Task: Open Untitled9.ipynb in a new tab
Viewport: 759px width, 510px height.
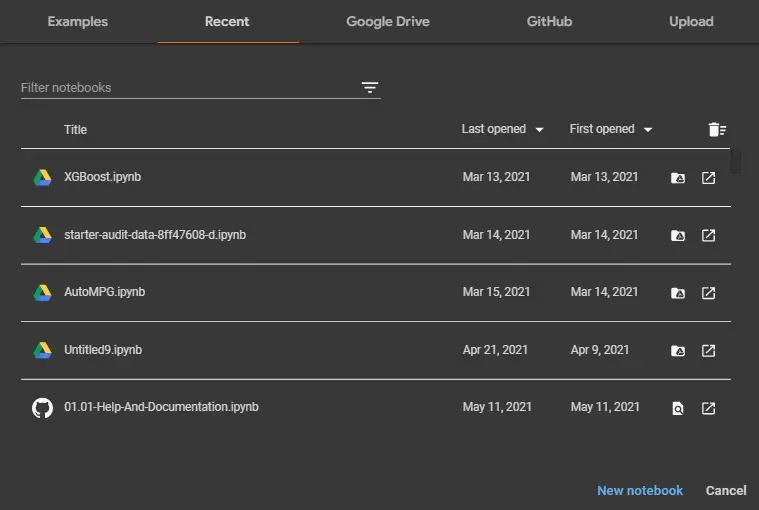Action: point(708,350)
